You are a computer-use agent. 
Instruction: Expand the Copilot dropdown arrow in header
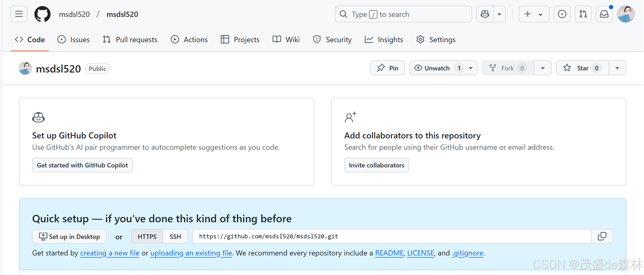499,14
